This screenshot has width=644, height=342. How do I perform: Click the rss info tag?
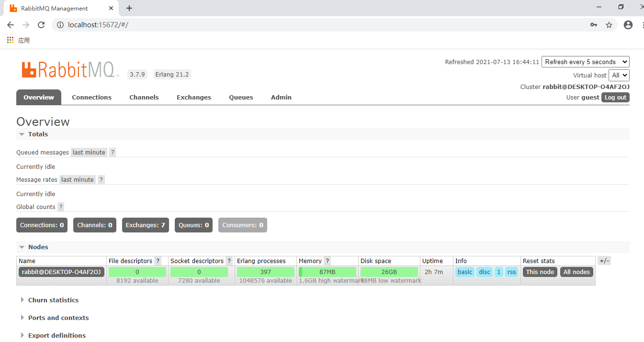point(512,272)
